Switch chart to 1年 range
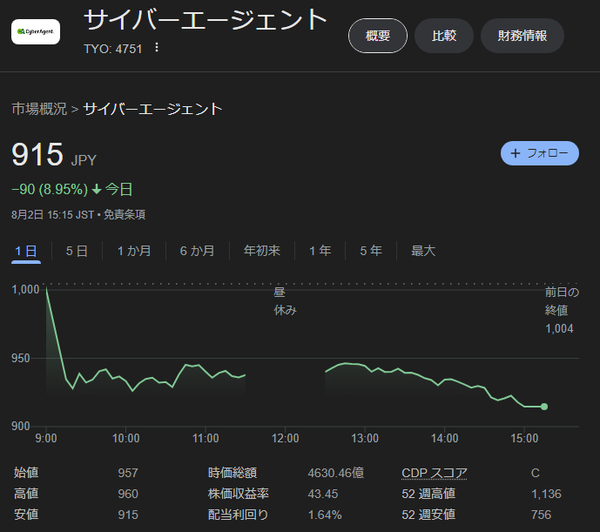Screen dimensions: 600x532 tap(320, 251)
